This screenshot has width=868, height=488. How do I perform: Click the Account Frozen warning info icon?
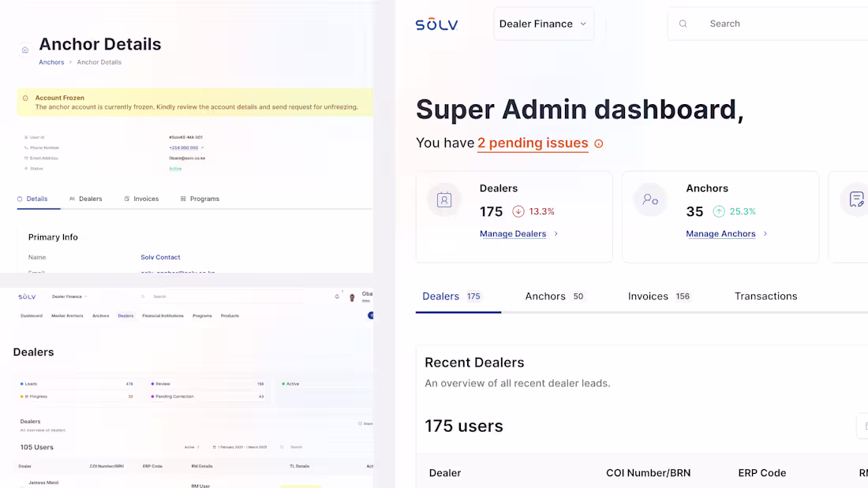coord(25,98)
